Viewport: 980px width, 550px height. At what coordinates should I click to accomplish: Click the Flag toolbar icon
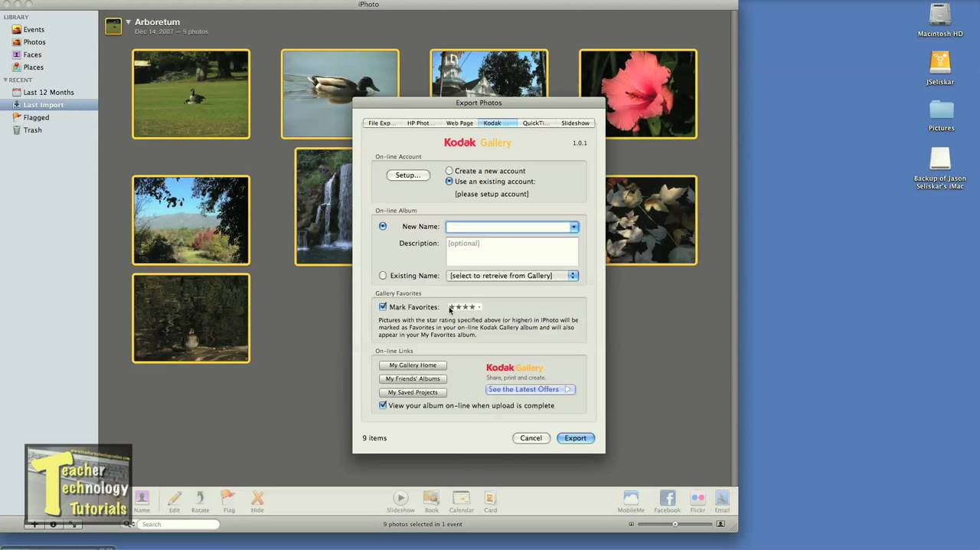(x=228, y=502)
